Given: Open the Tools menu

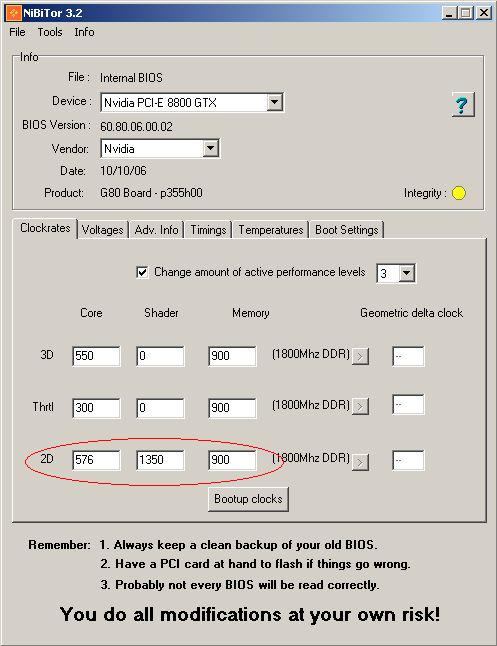Looking at the screenshot, I should 50,32.
